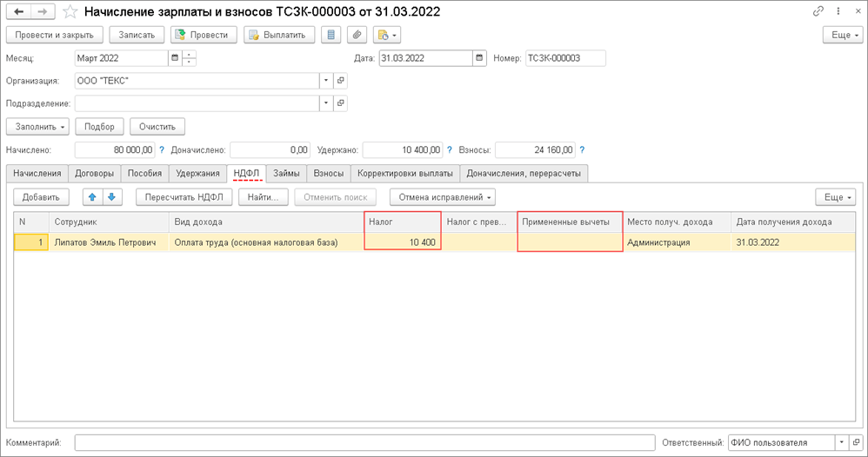
Task: Focus the Доначислено amount field
Action: pyautogui.click(x=270, y=150)
